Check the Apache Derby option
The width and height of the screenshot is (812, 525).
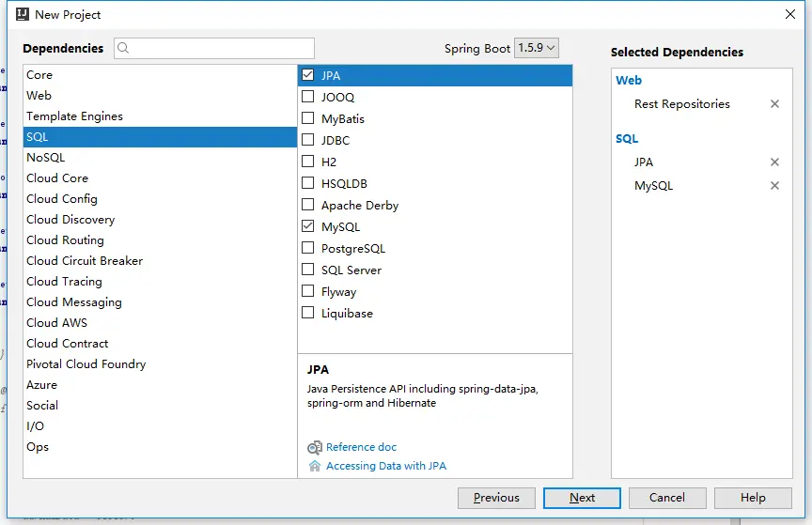[x=307, y=205]
